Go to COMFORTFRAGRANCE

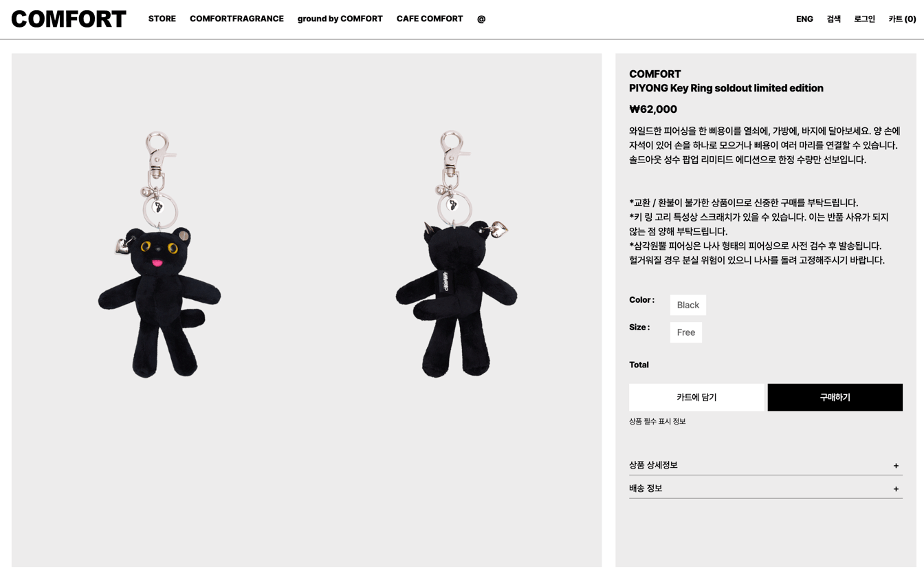click(236, 19)
